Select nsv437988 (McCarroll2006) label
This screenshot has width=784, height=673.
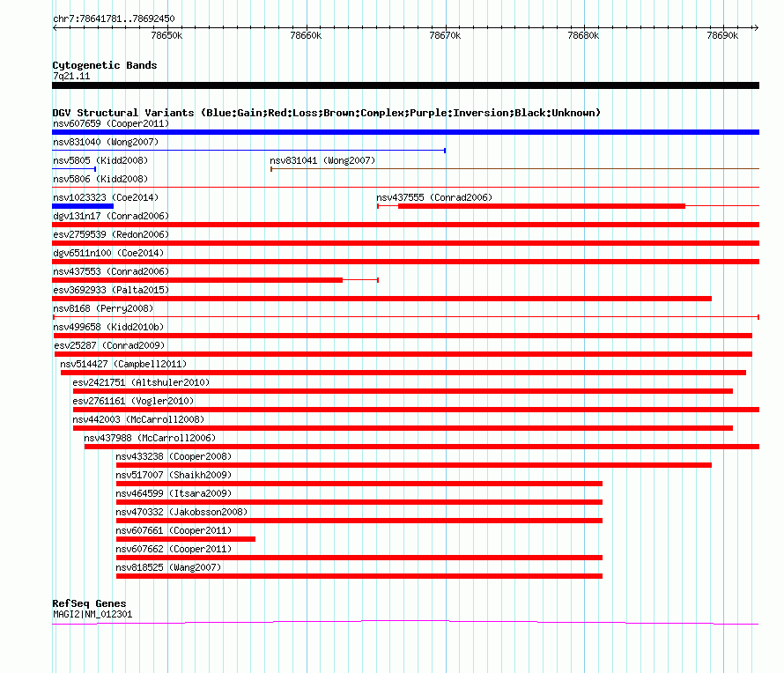click(x=150, y=438)
